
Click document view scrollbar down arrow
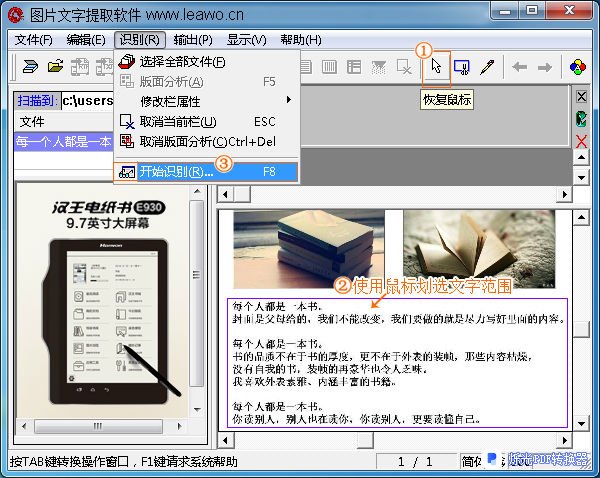pyautogui.click(x=581, y=423)
